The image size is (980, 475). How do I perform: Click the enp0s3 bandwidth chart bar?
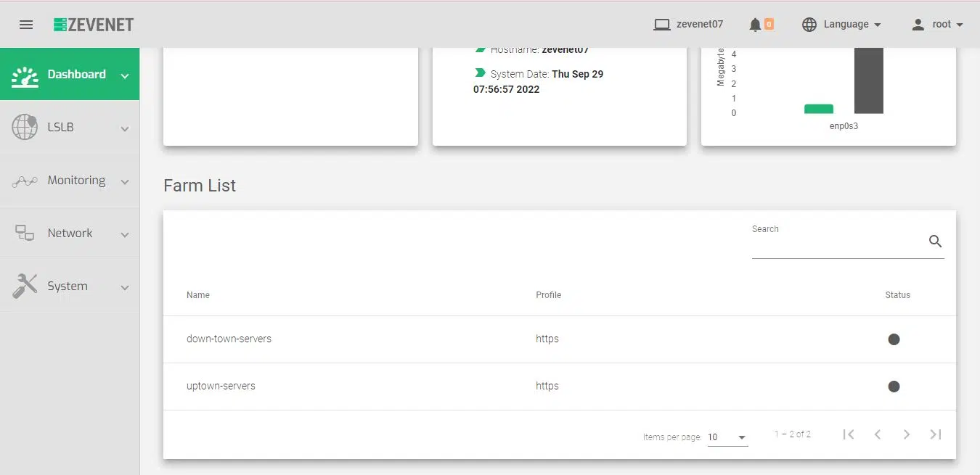tap(868, 80)
